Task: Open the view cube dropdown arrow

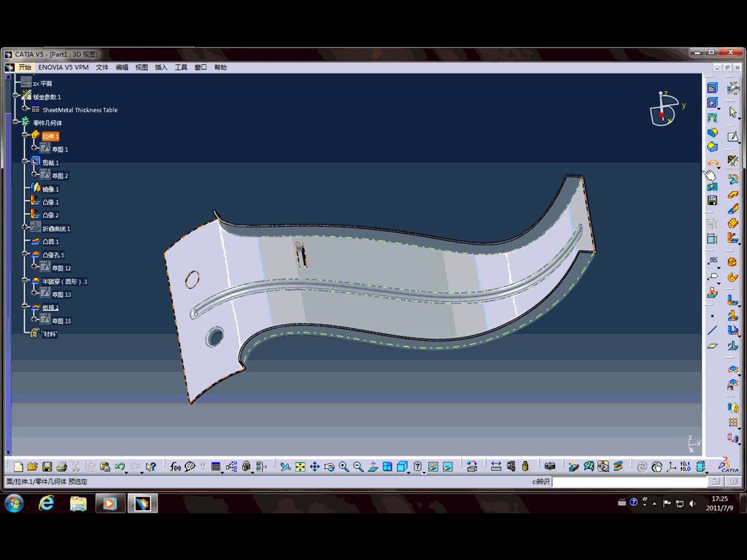Action: click(409, 472)
